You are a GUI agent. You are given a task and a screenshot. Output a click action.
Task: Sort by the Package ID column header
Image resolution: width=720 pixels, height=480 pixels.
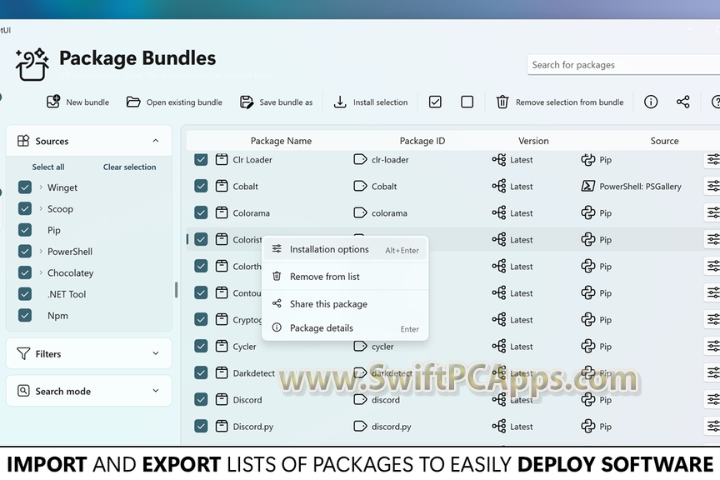tap(422, 141)
